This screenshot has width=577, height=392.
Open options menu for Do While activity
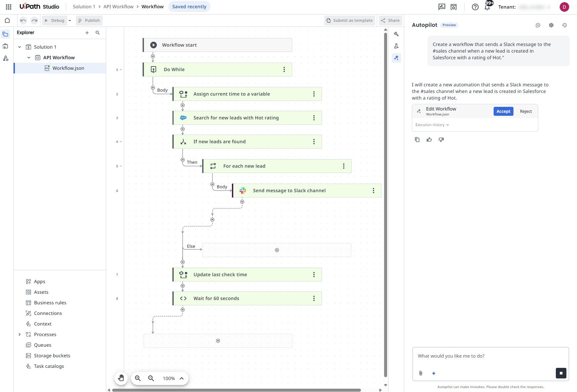click(x=284, y=69)
